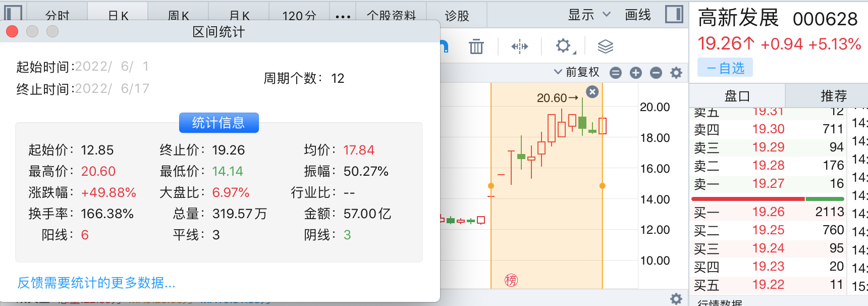Click the 大盘比 value 6.97%

[231, 192]
